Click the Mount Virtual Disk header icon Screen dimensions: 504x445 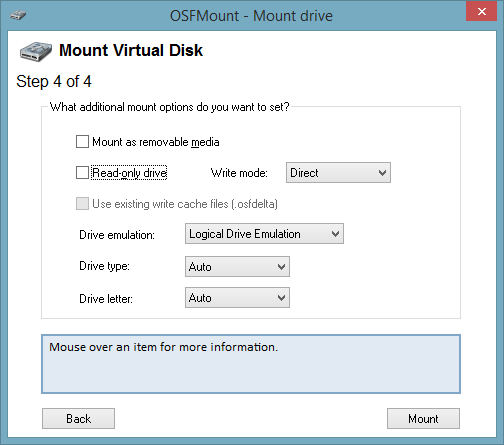pyautogui.click(x=36, y=51)
